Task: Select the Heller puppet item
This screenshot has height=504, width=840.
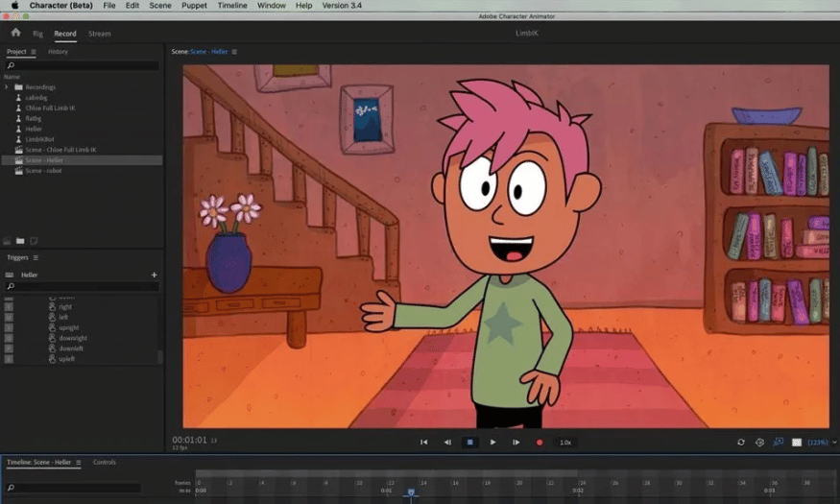Action: point(34,129)
